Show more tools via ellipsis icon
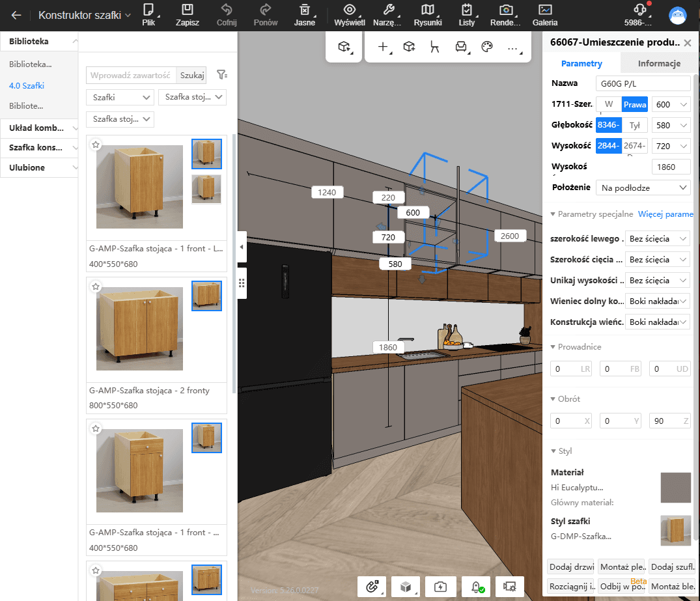 (x=513, y=48)
